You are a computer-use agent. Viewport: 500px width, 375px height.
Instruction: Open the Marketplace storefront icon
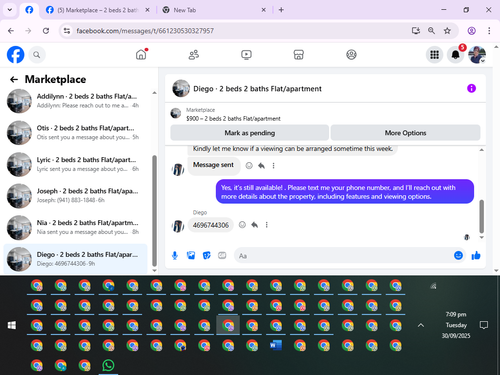coord(299,54)
